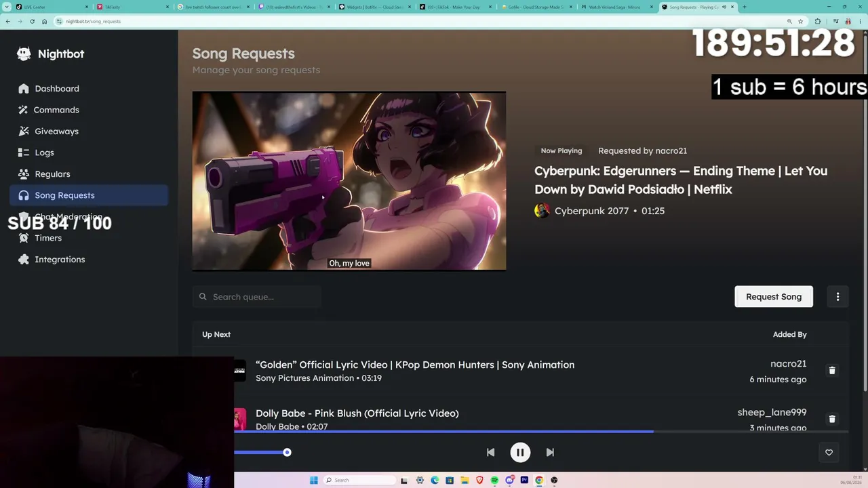Click the Windows taskbar Search box
This screenshot has height=488, width=868.
click(359, 480)
